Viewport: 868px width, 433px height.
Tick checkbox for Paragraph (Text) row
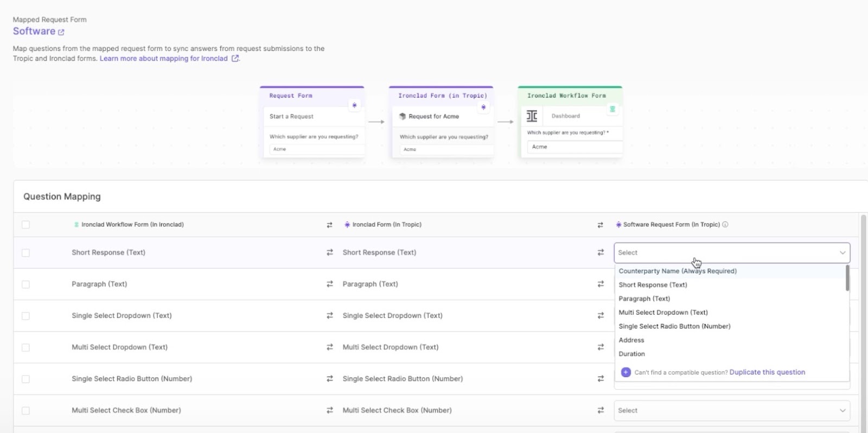(25, 284)
